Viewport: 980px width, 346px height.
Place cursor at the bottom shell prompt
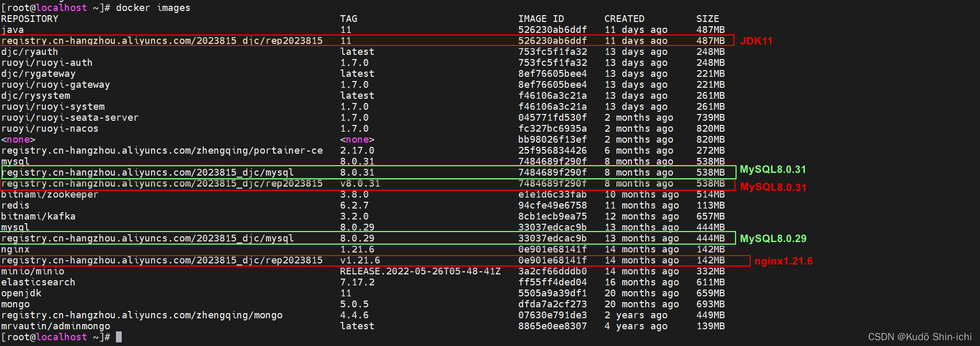tap(119, 337)
